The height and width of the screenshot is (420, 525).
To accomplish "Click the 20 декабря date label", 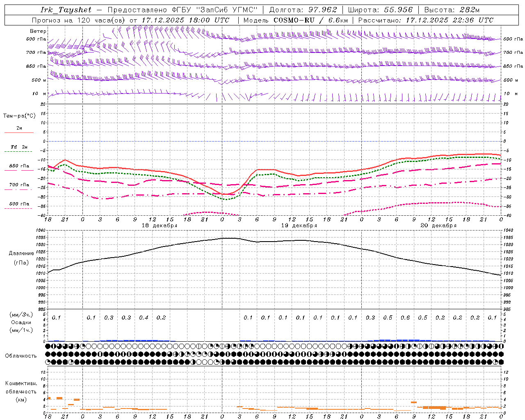I will 438,226.
